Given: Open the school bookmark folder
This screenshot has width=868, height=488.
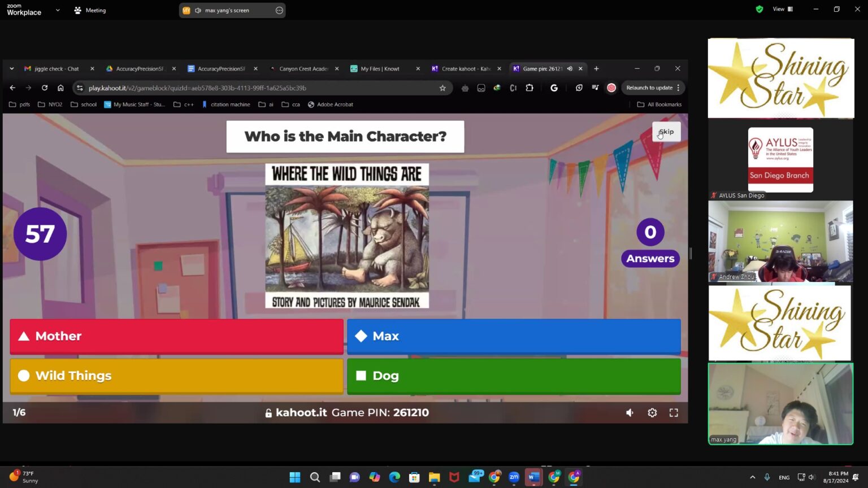Looking at the screenshot, I should click(84, 104).
